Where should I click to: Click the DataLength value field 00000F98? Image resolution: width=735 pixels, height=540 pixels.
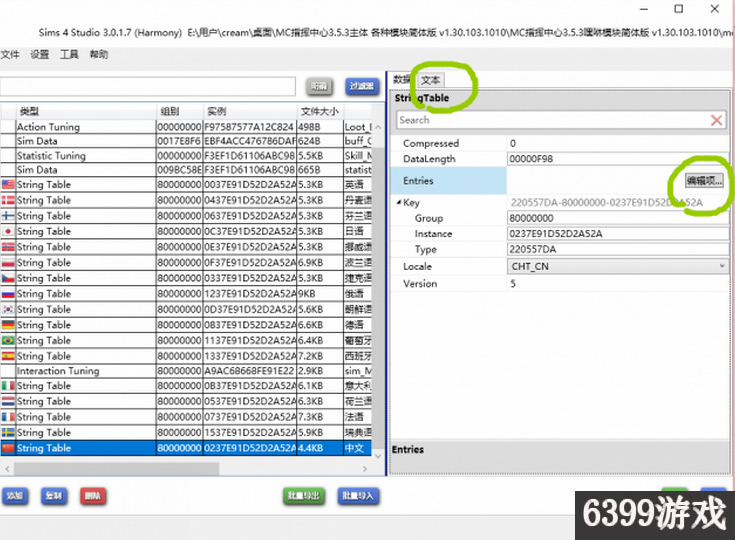point(618,159)
